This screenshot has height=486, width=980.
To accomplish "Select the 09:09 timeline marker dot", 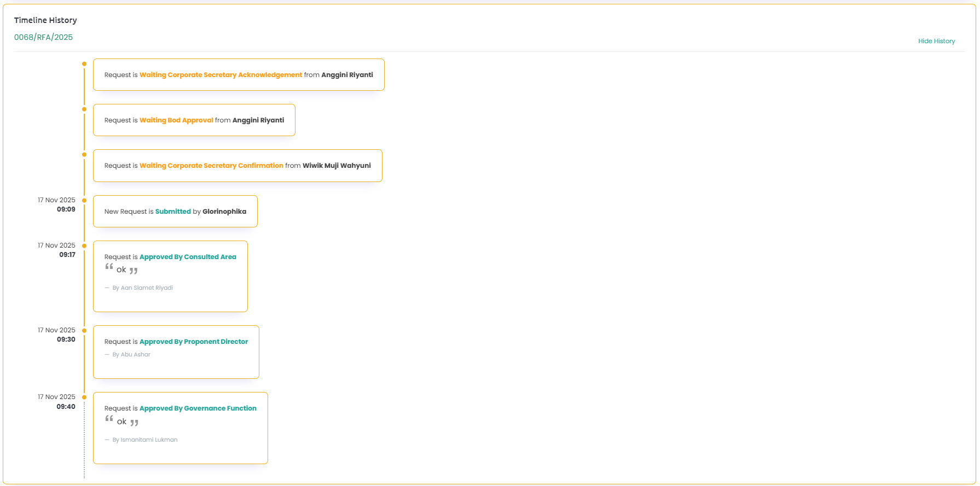I will 84,201.
